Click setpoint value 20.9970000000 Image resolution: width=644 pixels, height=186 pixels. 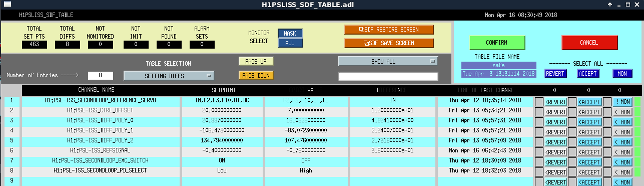point(222,120)
